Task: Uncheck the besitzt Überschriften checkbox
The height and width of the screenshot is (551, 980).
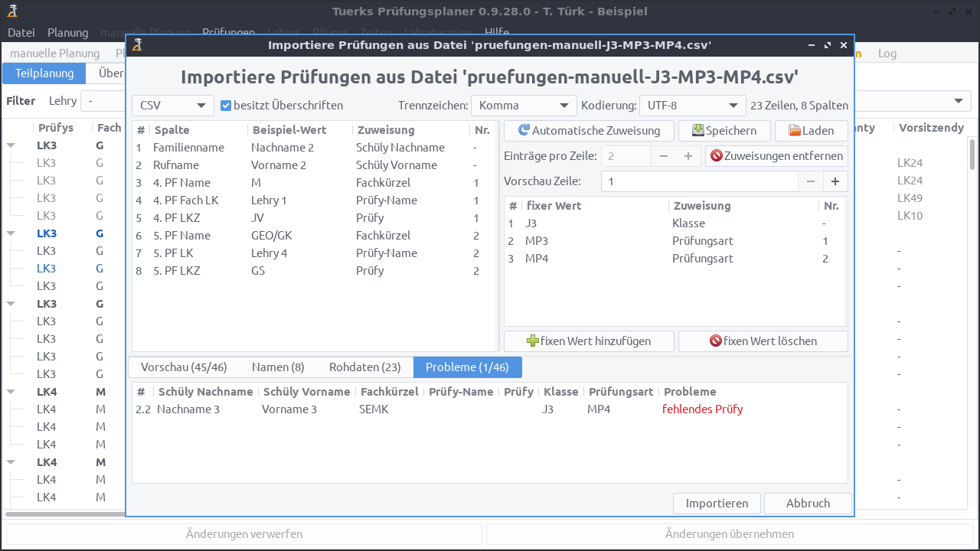Action: [x=226, y=106]
